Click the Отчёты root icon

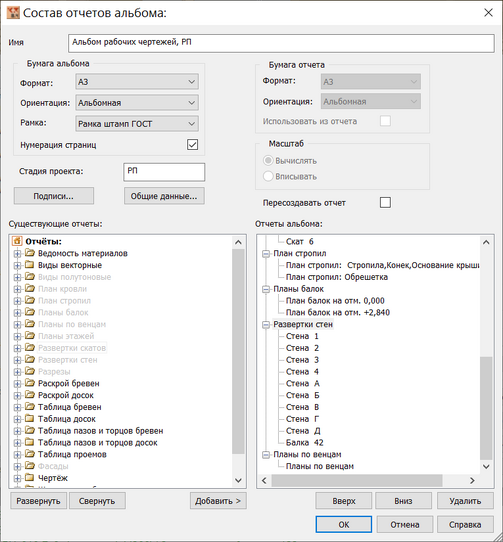[x=17, y=241]
